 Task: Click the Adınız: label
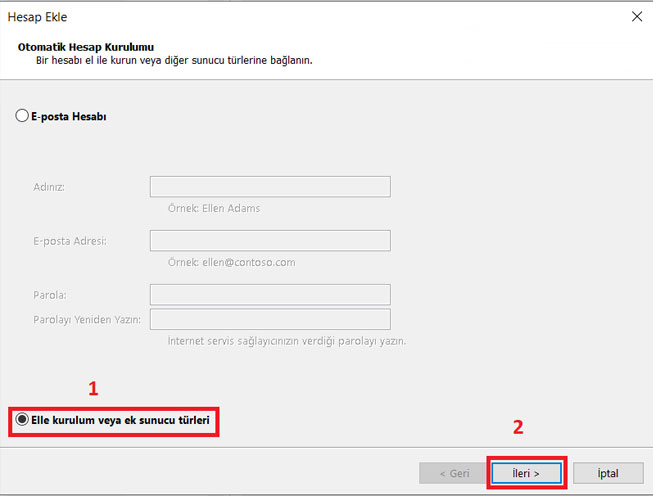tap(56, 188)
